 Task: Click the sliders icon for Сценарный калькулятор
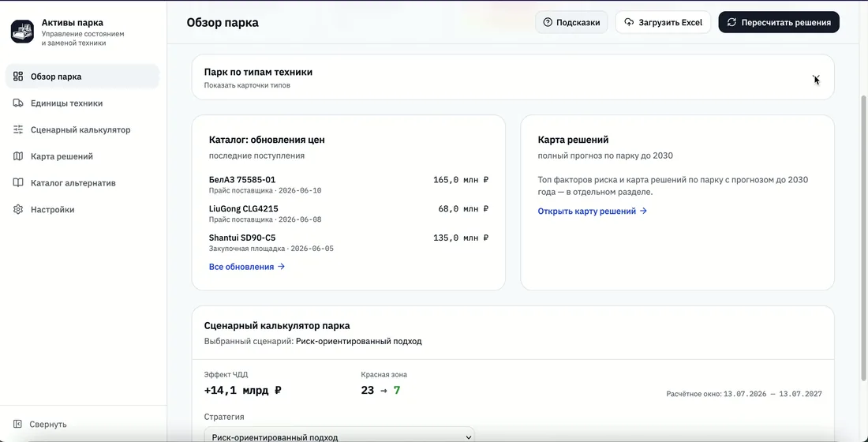pos(17,129)
